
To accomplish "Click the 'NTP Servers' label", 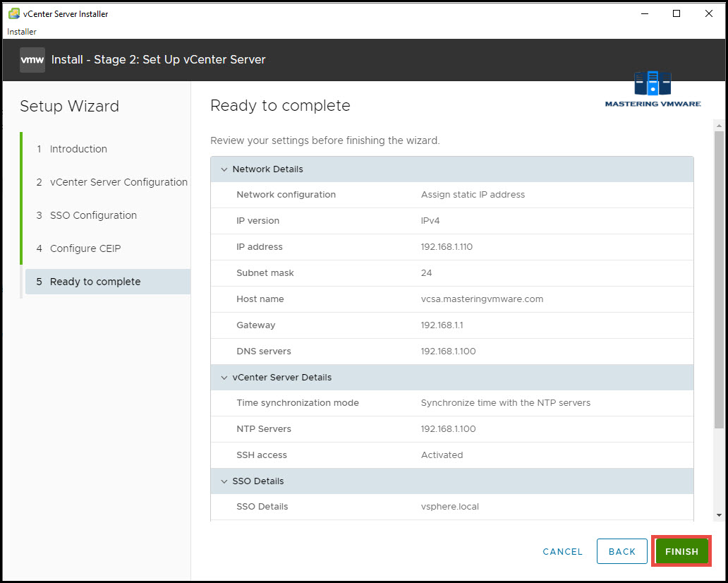I will coord(264,428).
